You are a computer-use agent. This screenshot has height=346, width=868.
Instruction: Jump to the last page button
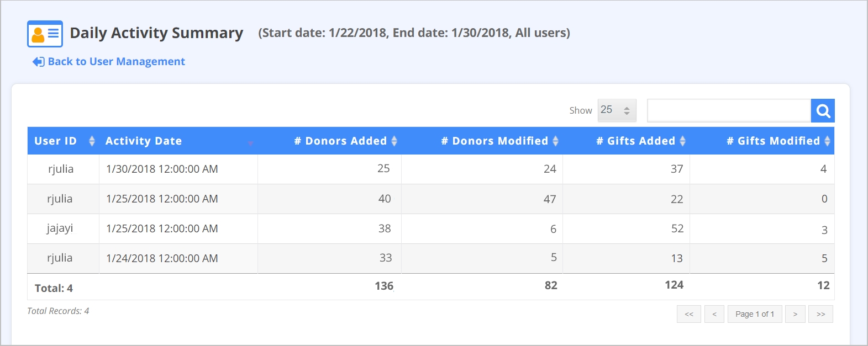[x=820, y=314]
